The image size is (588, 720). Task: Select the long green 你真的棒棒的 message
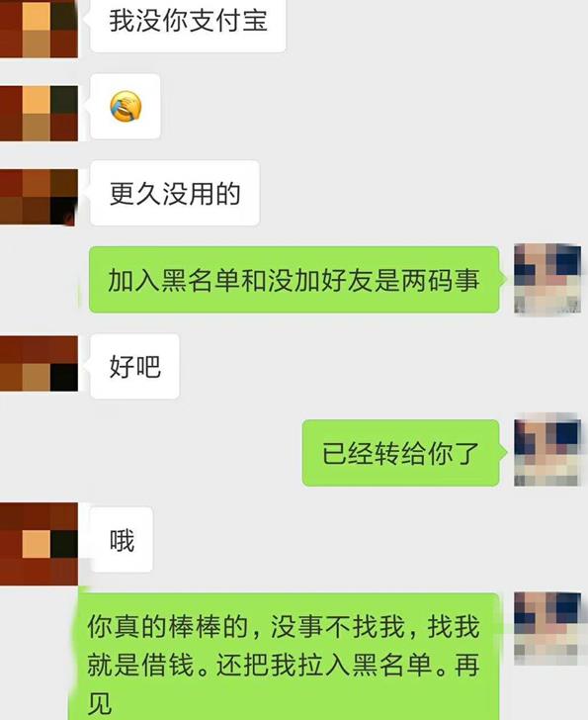click(285, 657)
